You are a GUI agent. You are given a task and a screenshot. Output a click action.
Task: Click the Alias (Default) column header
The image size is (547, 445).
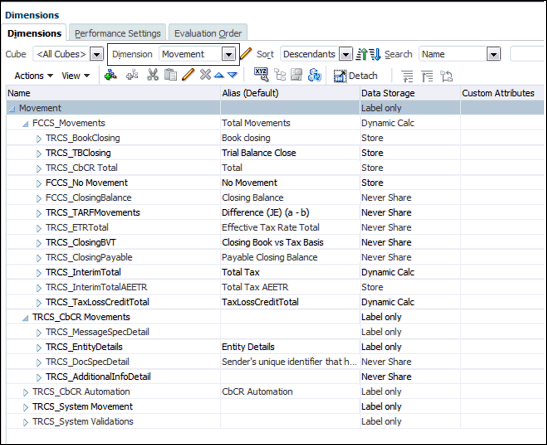point(290,93)
